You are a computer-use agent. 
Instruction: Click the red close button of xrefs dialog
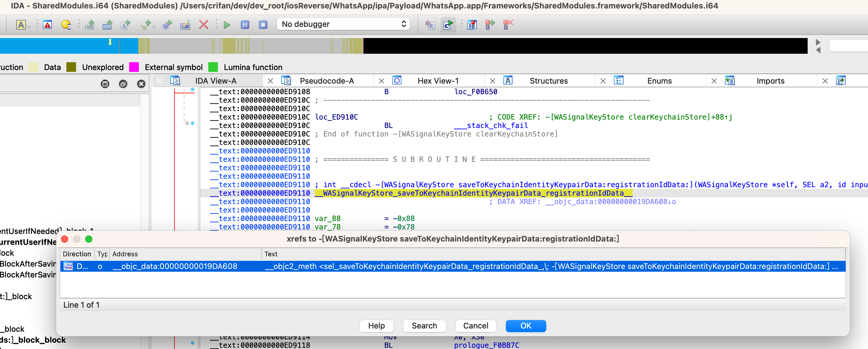[65, 239]
